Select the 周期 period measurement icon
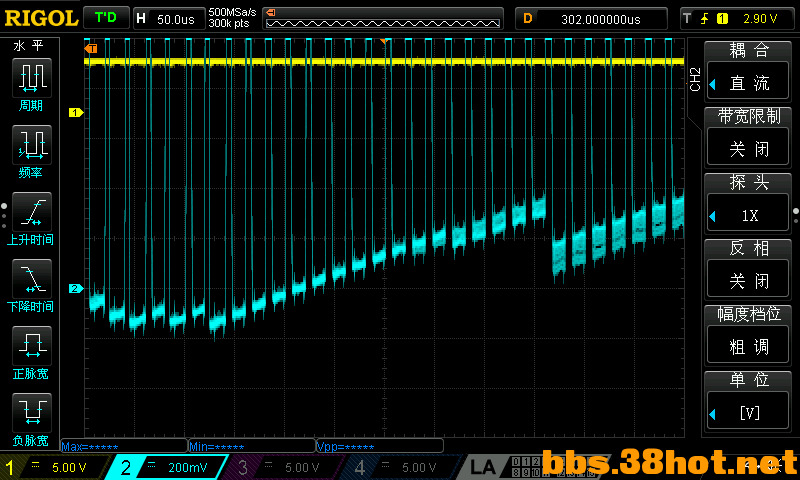Viewport: 800px width, 480px height. (x=32, y=78)
